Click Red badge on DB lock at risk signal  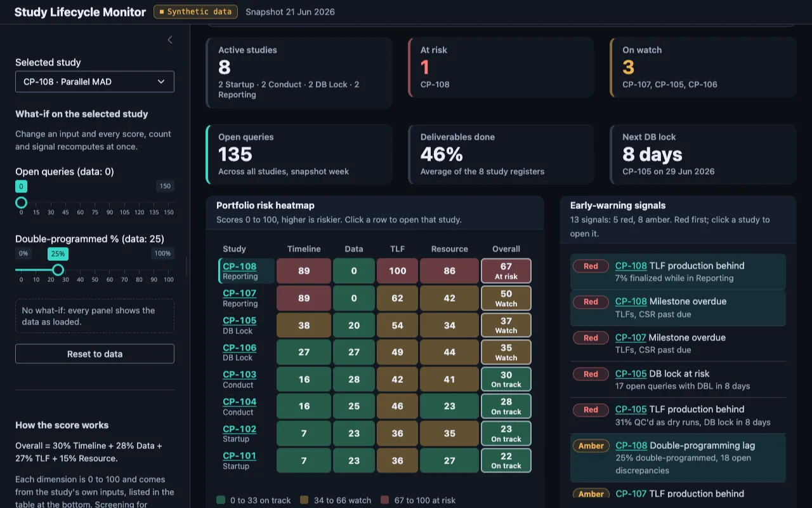click(x=591, y=374)
